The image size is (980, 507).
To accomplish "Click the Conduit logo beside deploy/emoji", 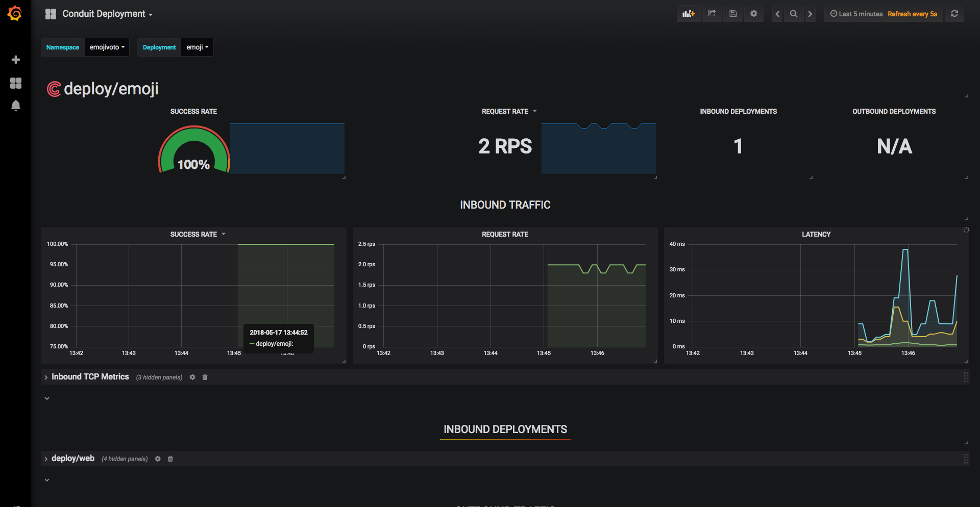I will coord(54,89).
